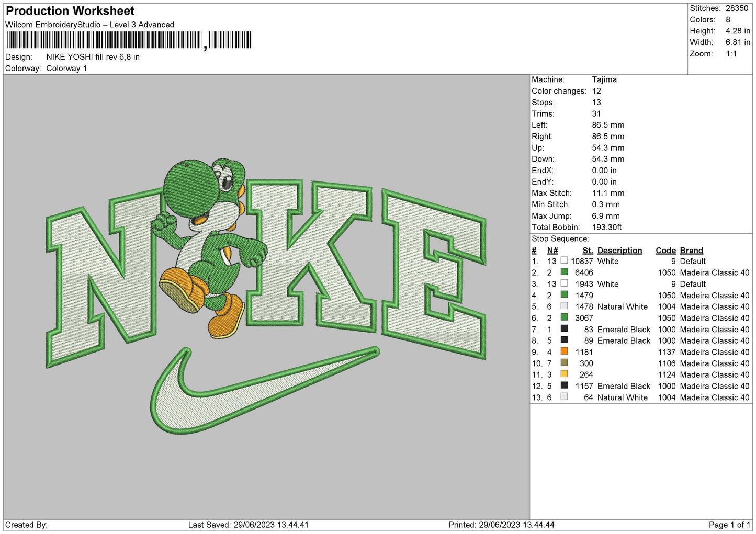756x534 pixels.
Task: Click the 'Stop Sequence:' heading
Action: click(560, 239)
